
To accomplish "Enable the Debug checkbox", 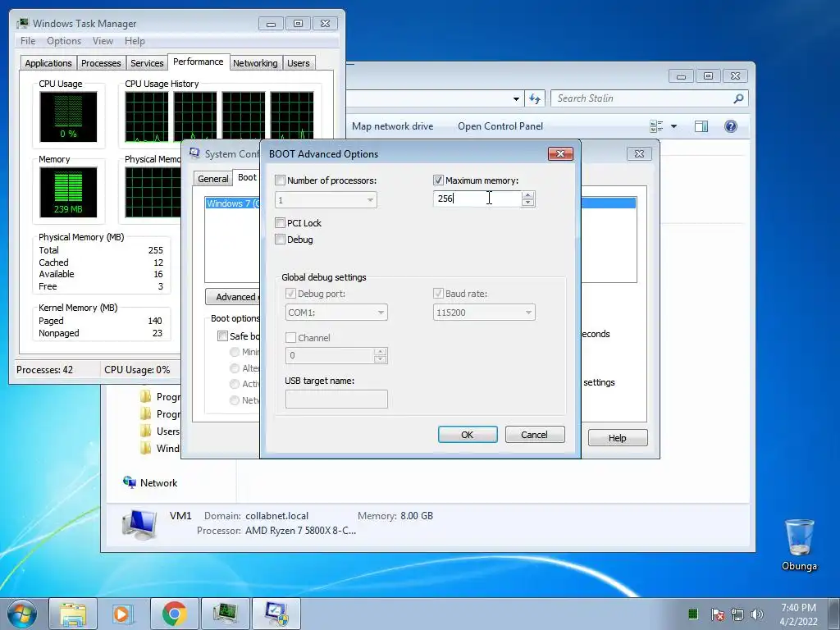I will tap(280, 240).
